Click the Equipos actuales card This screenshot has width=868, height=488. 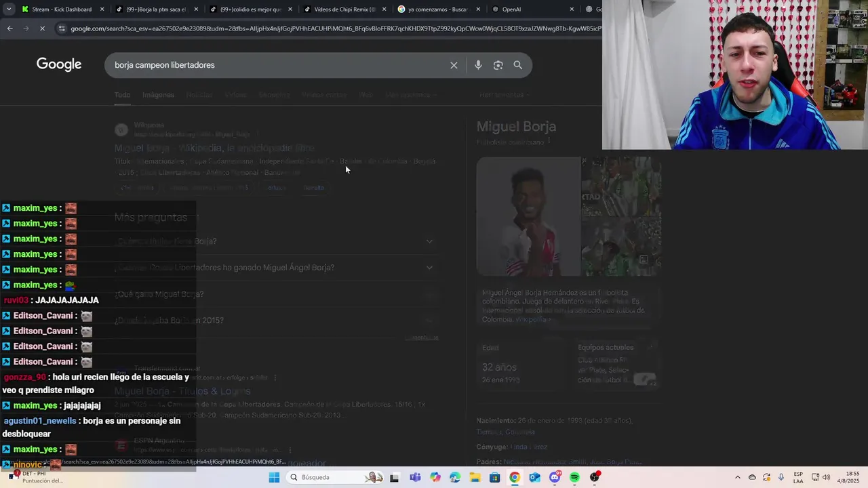[616, 365]
